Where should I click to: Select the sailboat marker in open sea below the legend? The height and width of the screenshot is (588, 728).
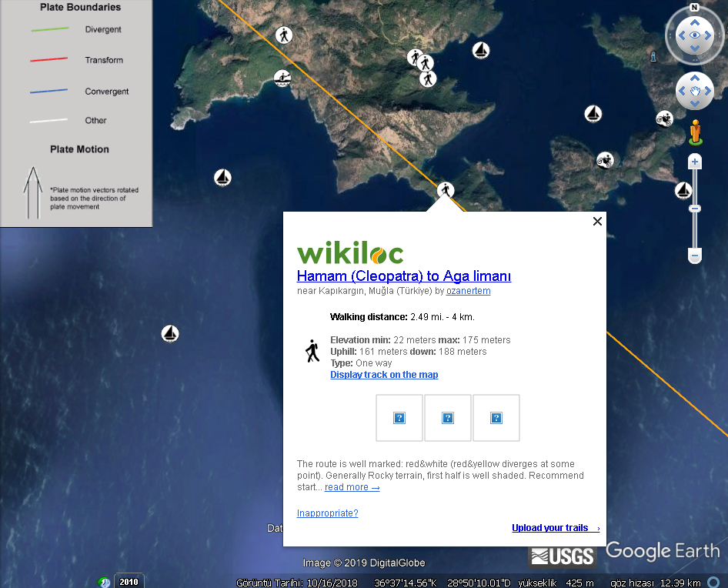(x=170, y=333)
